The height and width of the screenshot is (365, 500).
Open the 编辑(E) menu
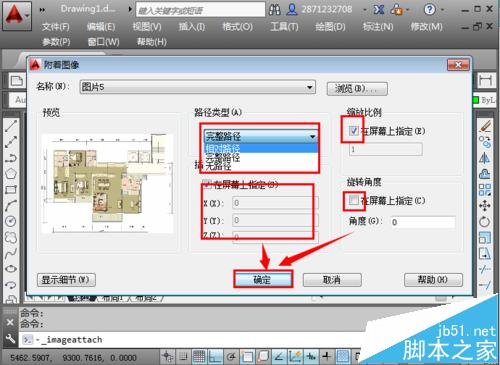pos(101,27)
